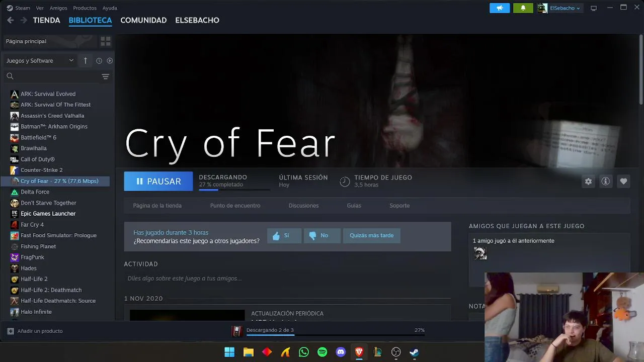This screenshot has height=362, width=644.
Task: Click Quizás más tarde button
Action: click(x=372, y=236)
